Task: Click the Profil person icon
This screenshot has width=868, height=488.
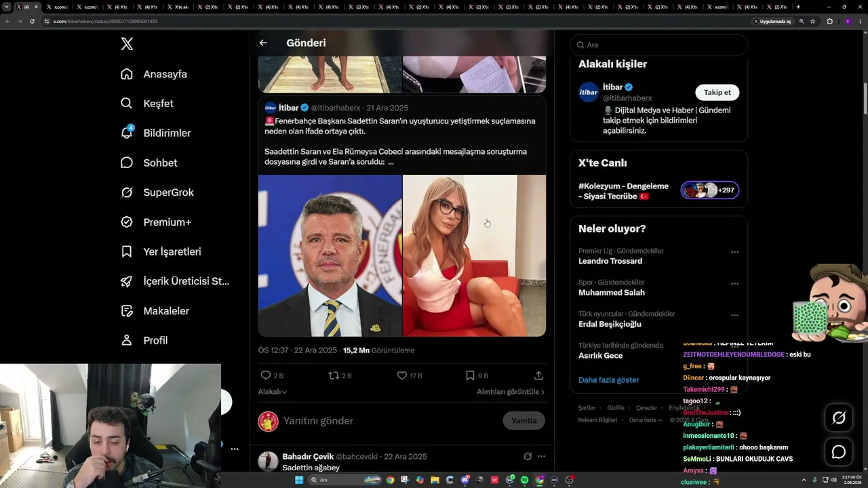Action: coord(127,340)
